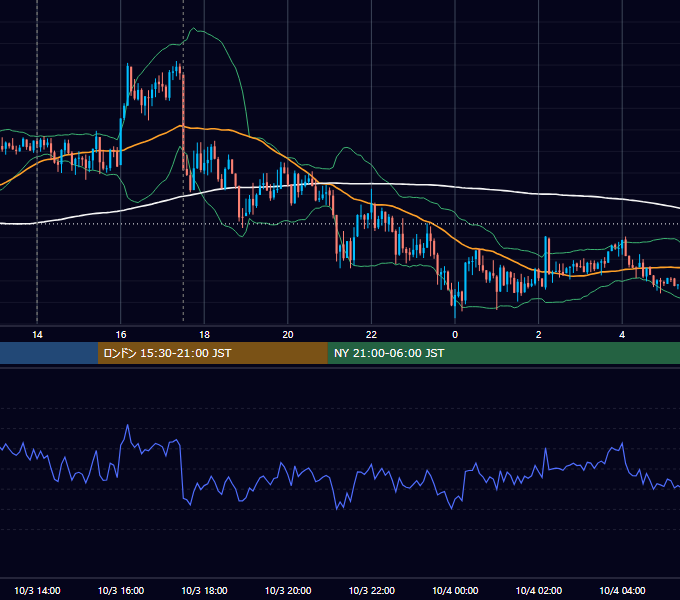Viewport: 680px width, 600px height.
Task: Click the 18 hour label on price chart
Action: click(204, 335)
